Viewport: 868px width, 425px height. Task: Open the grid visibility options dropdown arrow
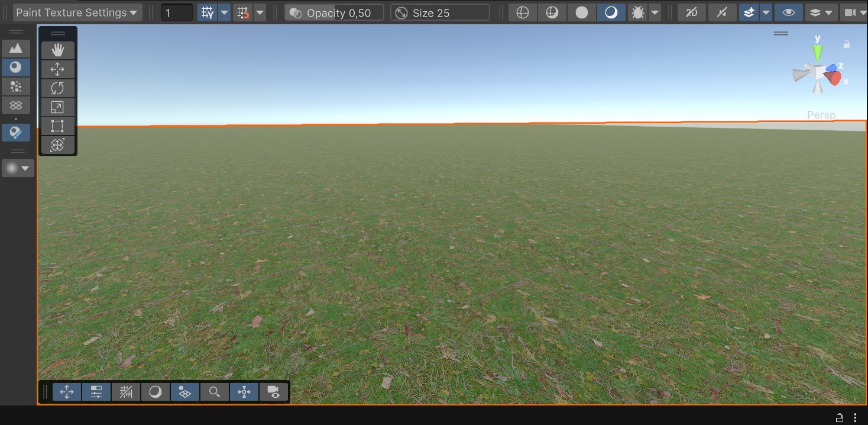coord(225,12)
